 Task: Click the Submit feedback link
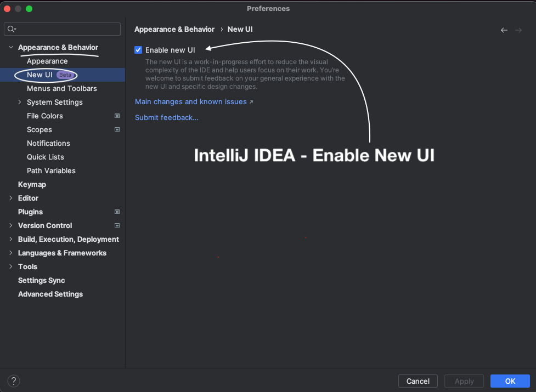pyautogui.click(x=166, y=117)
